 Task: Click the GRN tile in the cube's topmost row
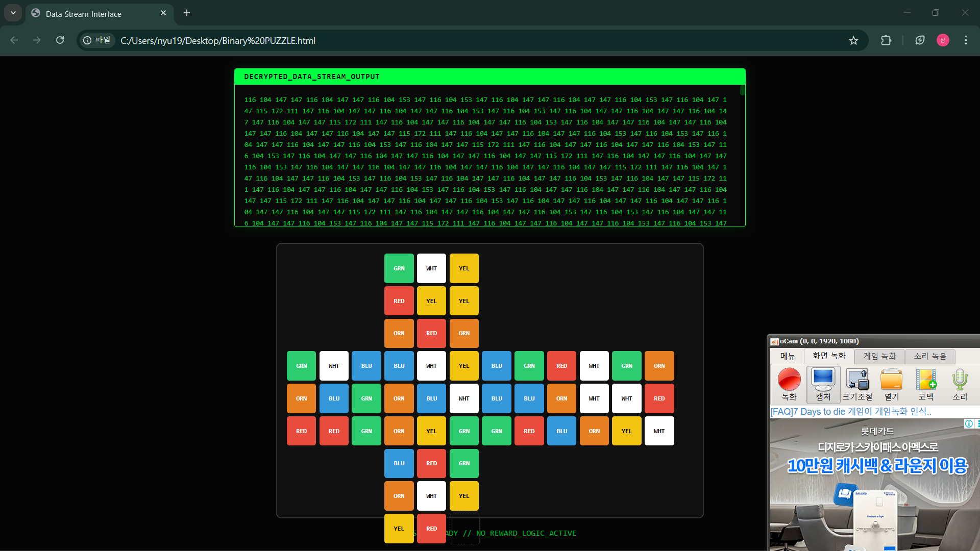pyautogui.click(x=399, y=268)
